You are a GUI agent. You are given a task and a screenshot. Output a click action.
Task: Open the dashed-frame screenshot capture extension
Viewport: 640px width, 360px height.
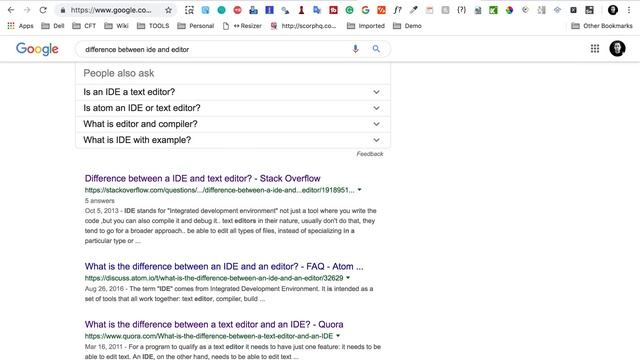[189, 10]
